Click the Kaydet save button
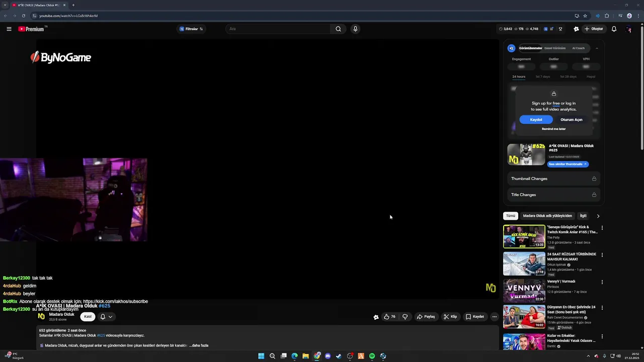 click(475, 317)
